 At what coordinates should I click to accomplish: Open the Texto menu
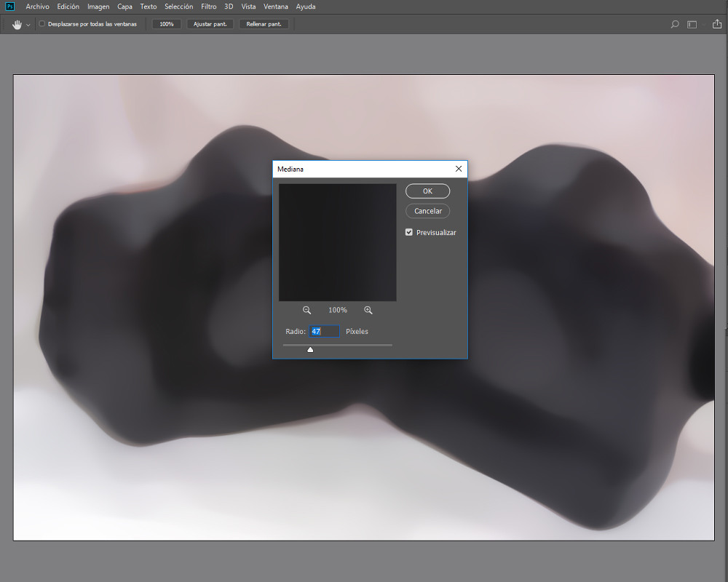pyautogui.click(x=149, y=7)
